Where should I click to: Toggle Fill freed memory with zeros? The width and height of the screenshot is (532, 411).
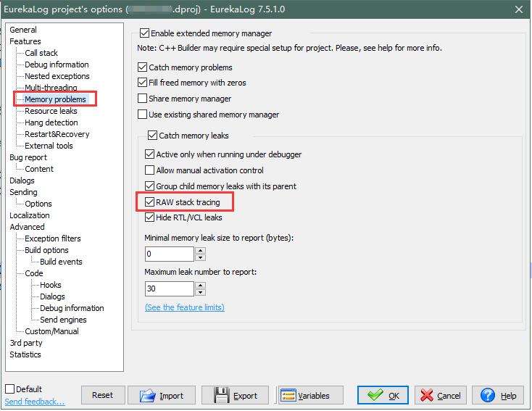point(143,83)
